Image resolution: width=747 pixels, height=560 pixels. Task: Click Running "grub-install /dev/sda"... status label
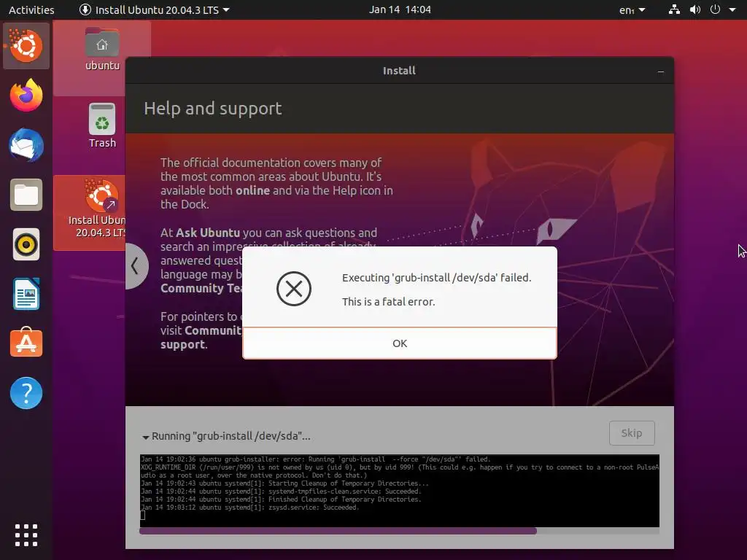(x=231, y=436)
